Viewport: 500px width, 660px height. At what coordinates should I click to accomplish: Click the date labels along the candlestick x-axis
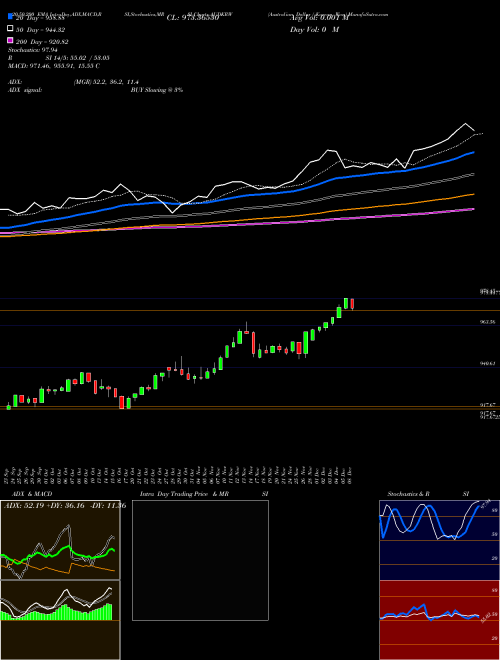(x=179, y=475)
